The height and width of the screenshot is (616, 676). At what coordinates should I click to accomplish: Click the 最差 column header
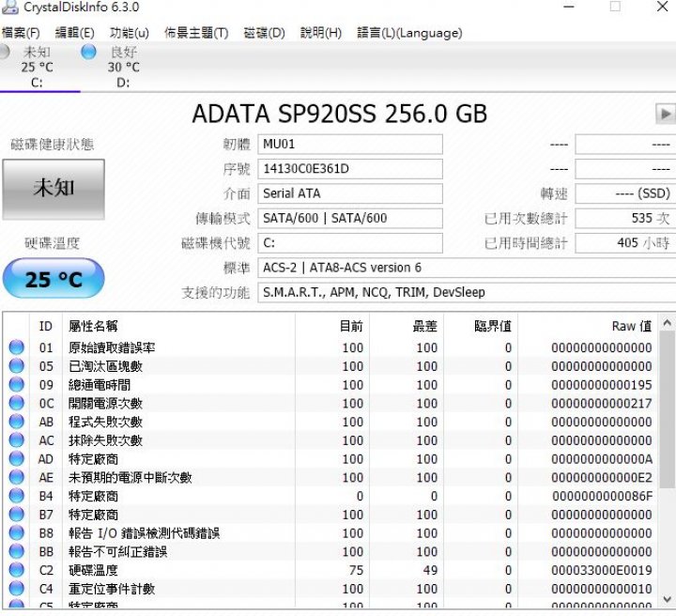pos(407,327)
